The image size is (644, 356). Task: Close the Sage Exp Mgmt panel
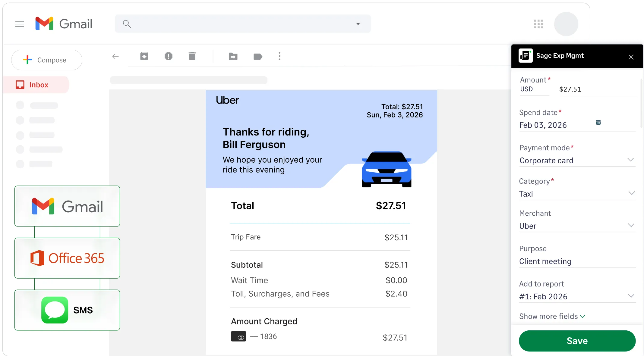coord(631,57)
